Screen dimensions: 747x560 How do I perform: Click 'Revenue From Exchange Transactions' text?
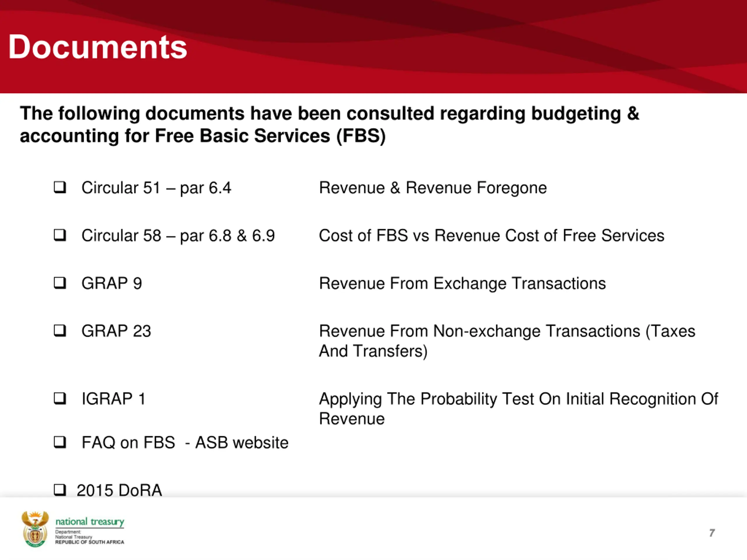coord(463,283)
